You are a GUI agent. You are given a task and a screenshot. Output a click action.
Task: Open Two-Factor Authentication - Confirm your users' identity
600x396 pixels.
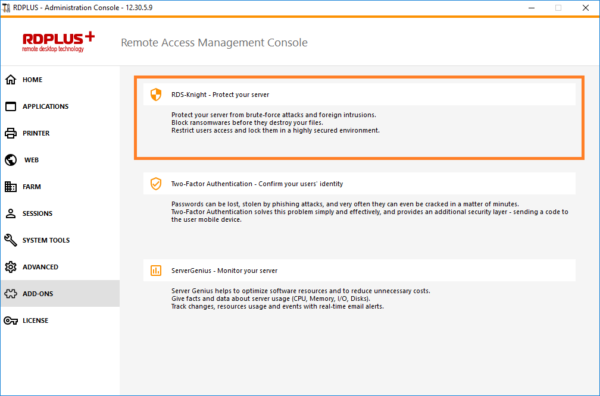tap(257, 184)
